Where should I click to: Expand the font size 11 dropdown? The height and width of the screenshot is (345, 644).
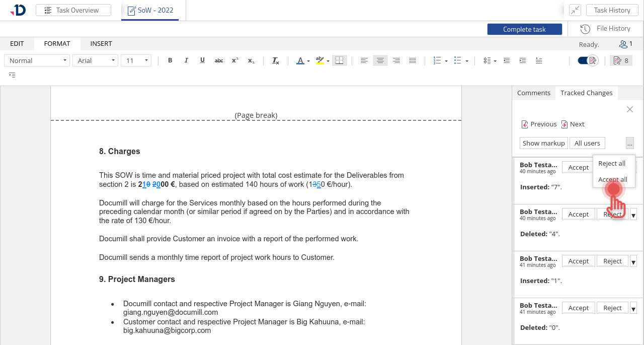tap(136, 60)
